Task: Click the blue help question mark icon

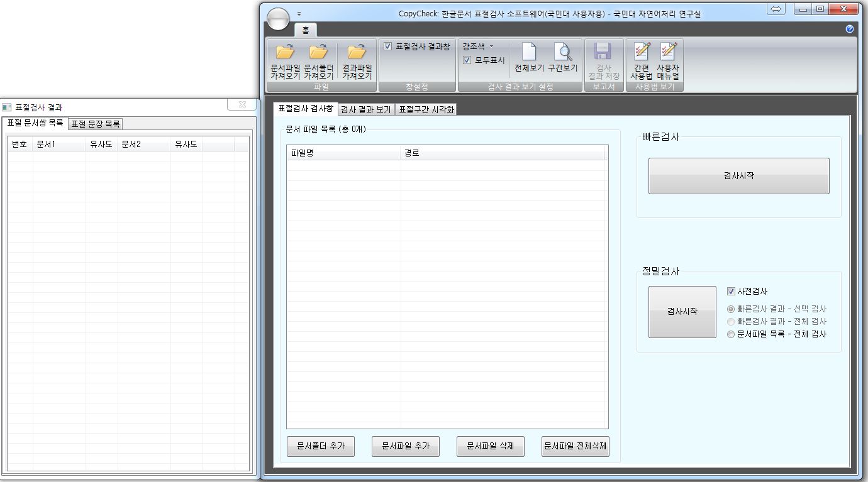Action: (x=850, y=29)
